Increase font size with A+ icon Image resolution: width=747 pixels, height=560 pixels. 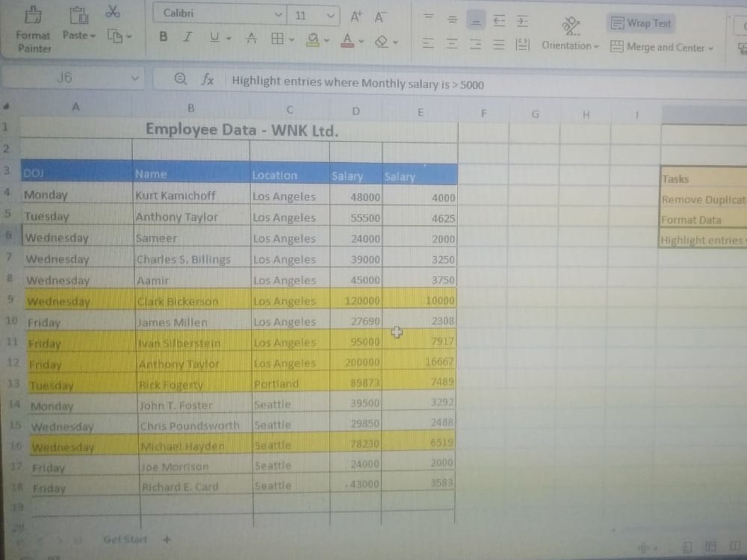[356, 13]
